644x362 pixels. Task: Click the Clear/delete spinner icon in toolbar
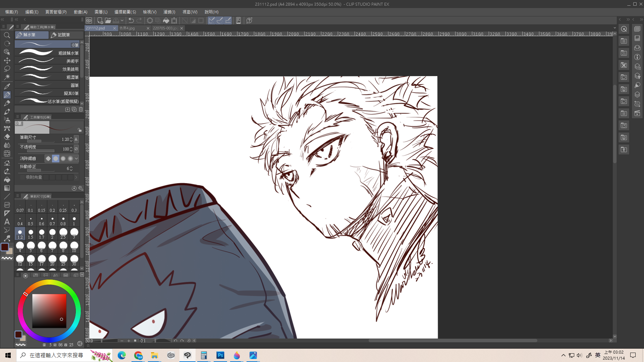150,20
